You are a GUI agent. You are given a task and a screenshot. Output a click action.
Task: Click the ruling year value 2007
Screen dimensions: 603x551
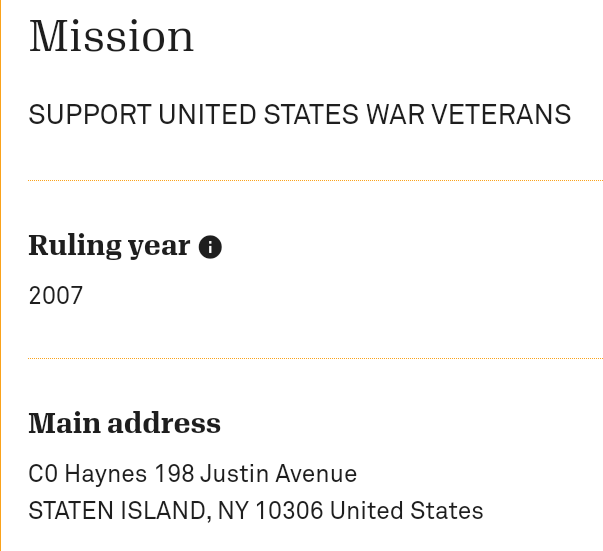[56, 296]
